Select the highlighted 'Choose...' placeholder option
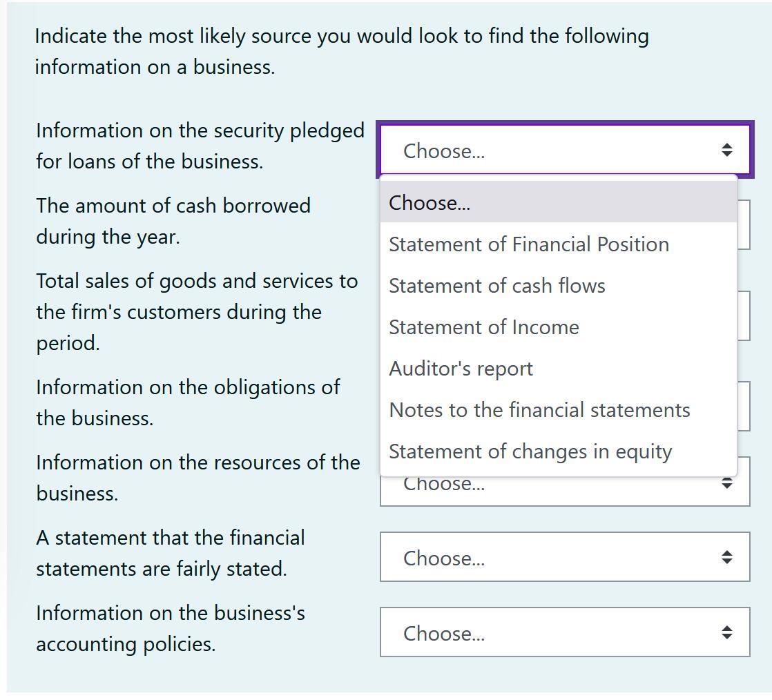This screenshot has height=700, width=772. [x=430, y=202]
